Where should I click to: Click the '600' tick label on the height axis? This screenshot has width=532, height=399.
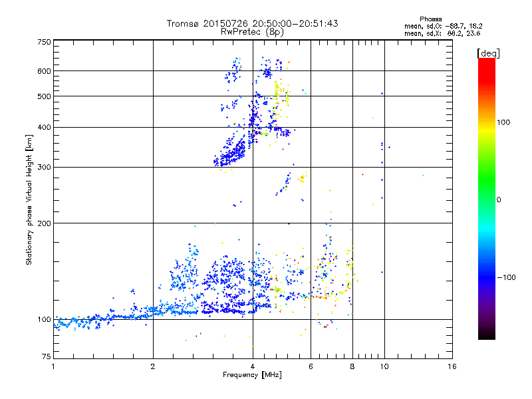coord(44,71)
